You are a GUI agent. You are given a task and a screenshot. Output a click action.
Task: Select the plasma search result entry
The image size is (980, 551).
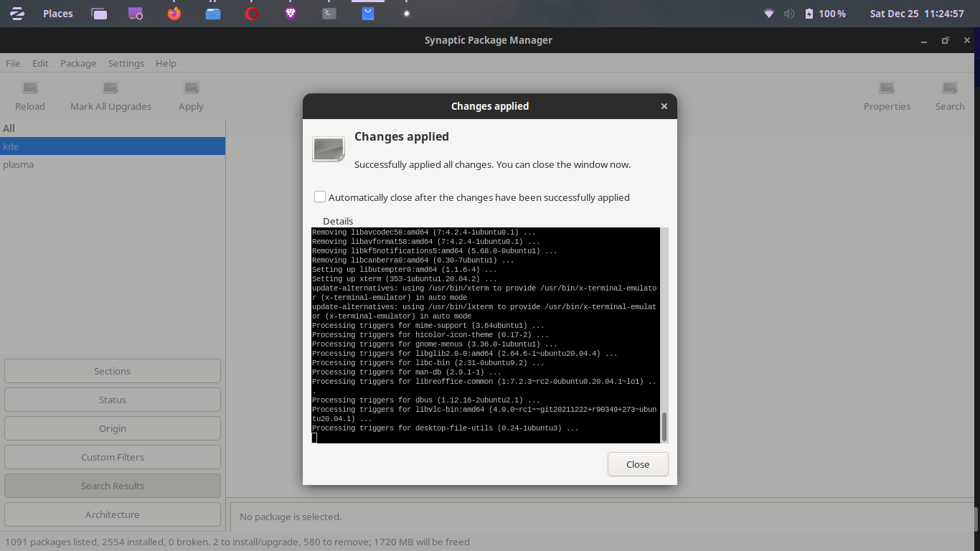(x=19, y=164)
